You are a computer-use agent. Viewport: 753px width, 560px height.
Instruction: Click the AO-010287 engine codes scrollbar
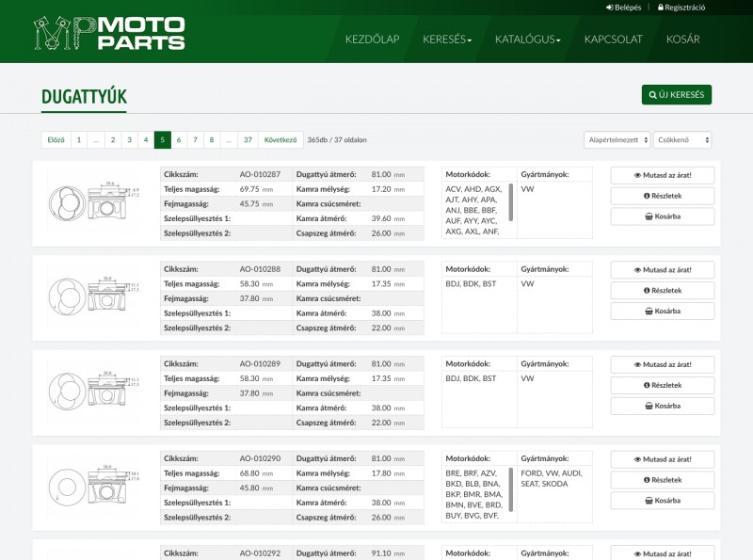pyautogui.click(x=511, y=200)
